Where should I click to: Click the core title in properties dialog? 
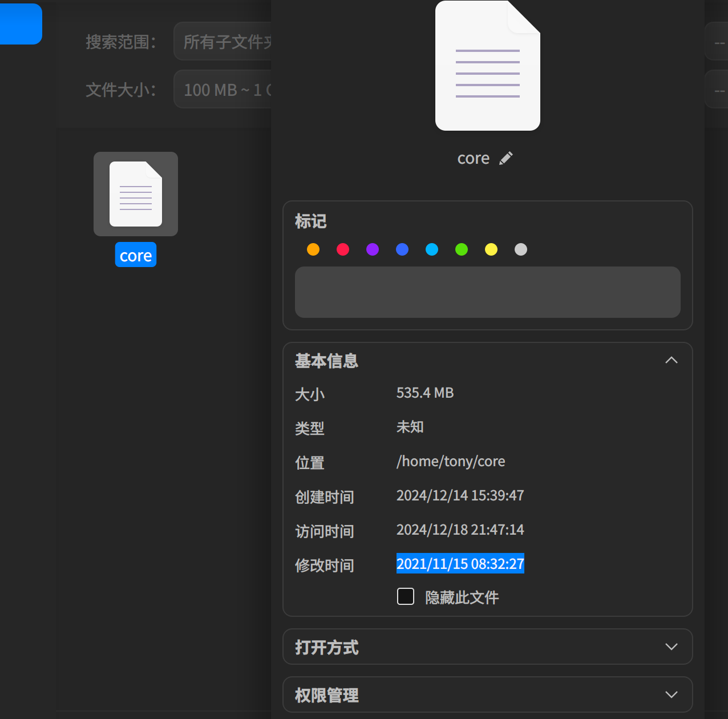coord(474,158)
